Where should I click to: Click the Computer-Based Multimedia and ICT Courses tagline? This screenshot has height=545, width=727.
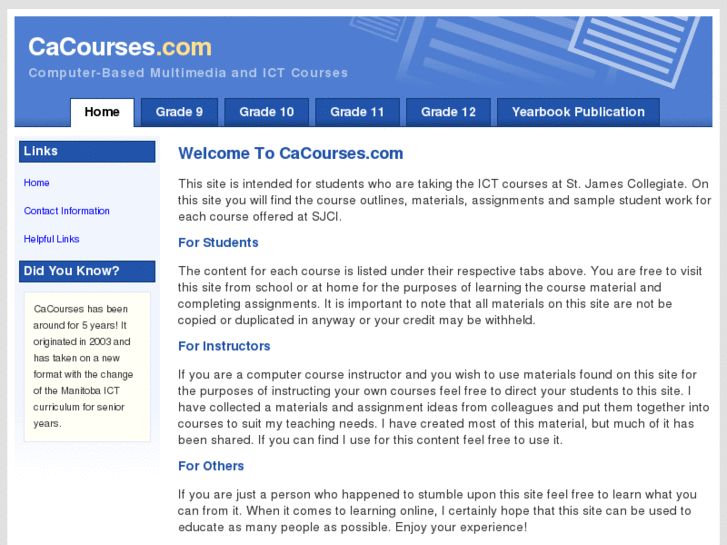coord(188,73)
